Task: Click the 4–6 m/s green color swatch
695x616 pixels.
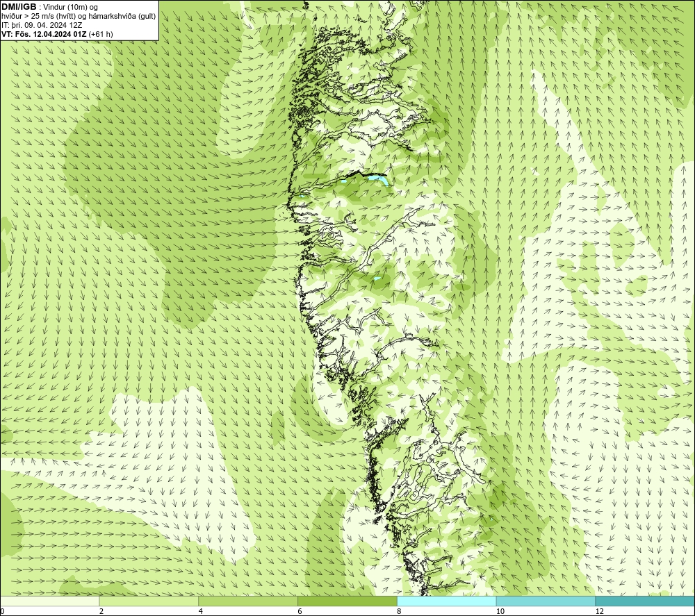Action: (248, 601)
